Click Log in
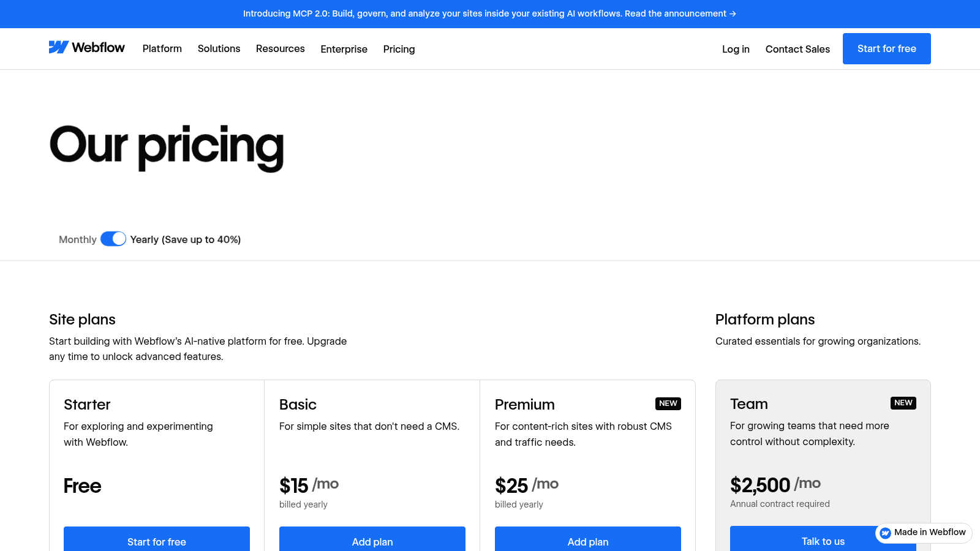This screenshot has width=980, height=551. [736, 49]
